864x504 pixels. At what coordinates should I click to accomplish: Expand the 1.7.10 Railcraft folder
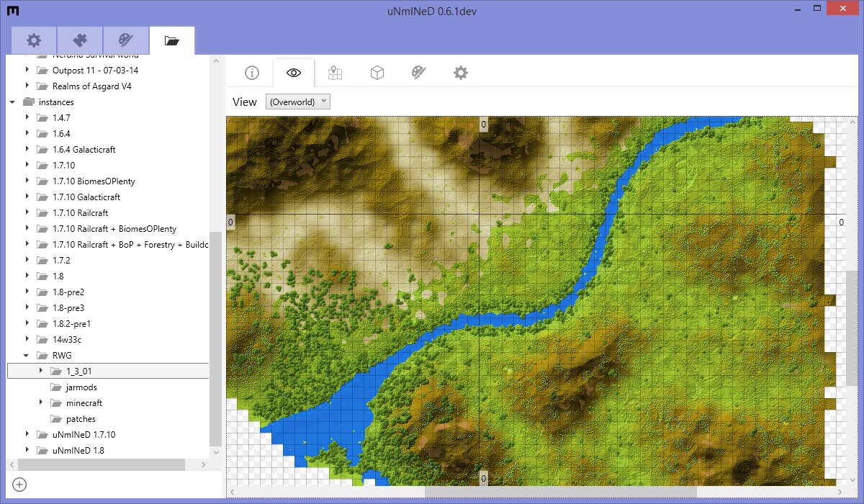[27, 212]
